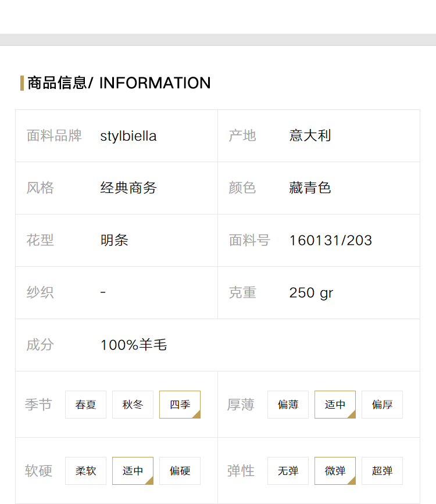The height and width of the screenshot is (504, 436).
Task: Select the 春夏 season option
Action: tap(85, 405)
